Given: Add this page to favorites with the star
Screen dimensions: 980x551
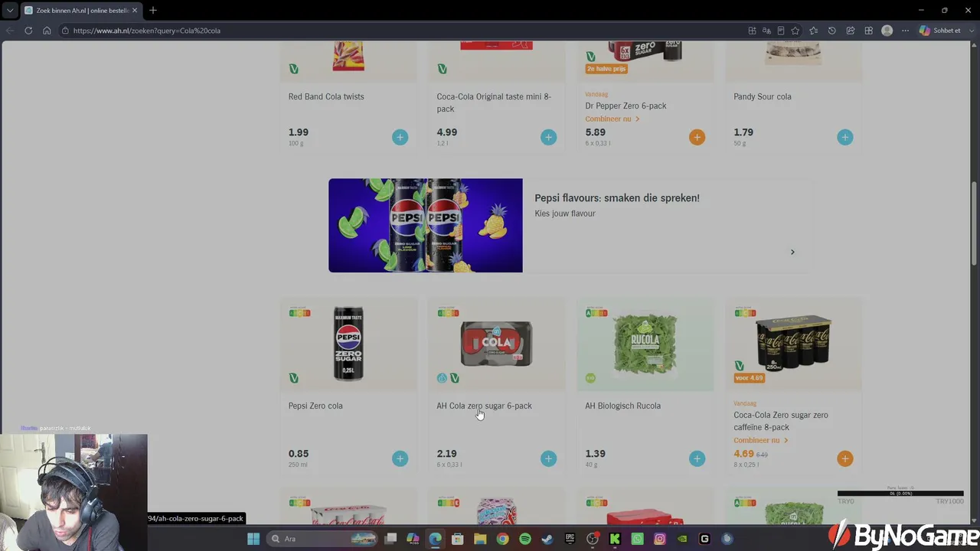Looking at the screenshot, I should point(795,31).
